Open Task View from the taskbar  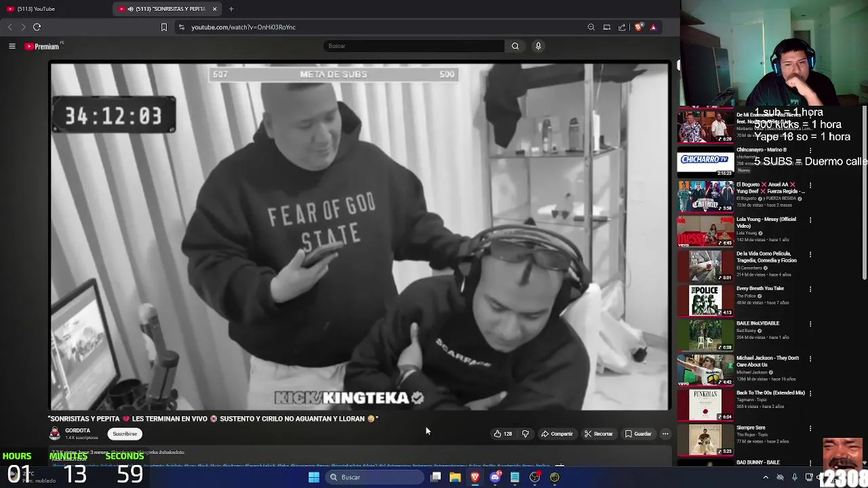pos(435,477)
